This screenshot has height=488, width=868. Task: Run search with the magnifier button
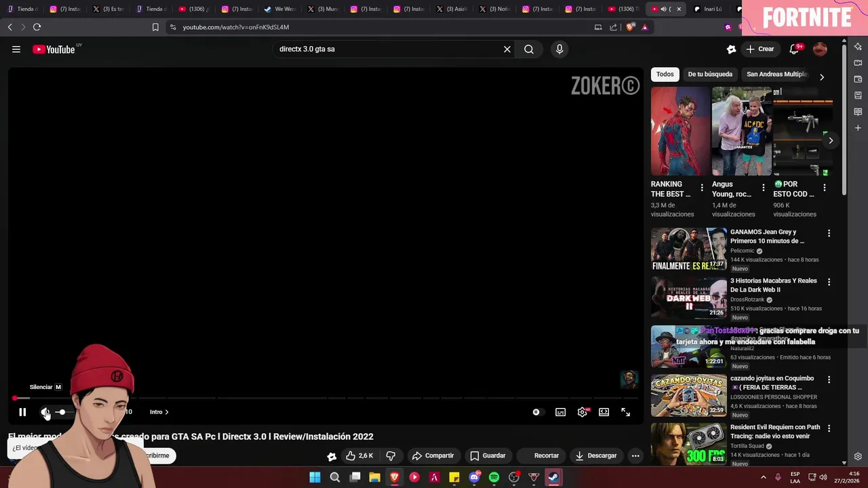[529, 49]
